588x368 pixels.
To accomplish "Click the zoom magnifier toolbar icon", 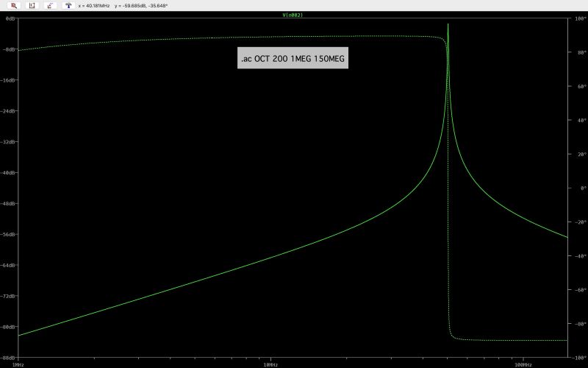I will pos(13,6).
